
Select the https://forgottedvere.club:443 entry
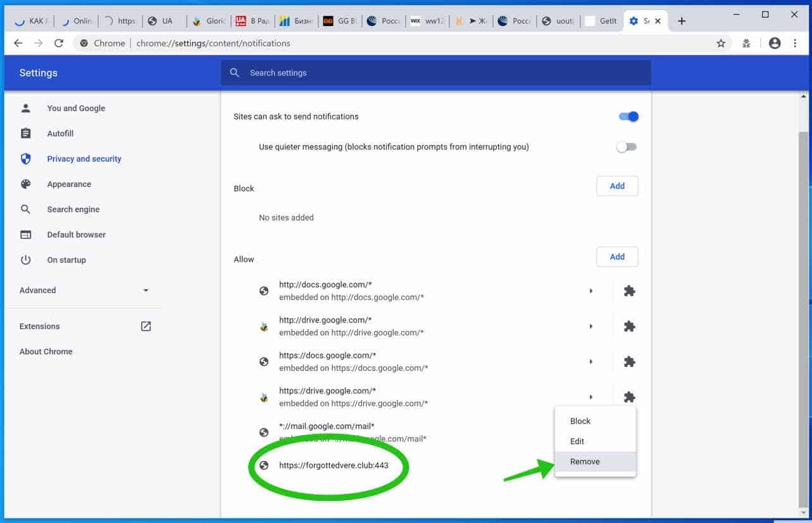334,465
